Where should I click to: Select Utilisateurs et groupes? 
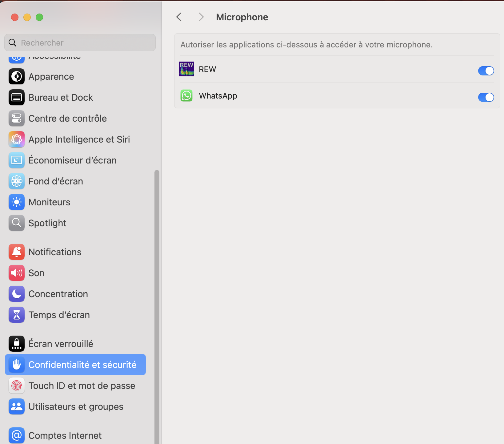click(x=76, y=407)
